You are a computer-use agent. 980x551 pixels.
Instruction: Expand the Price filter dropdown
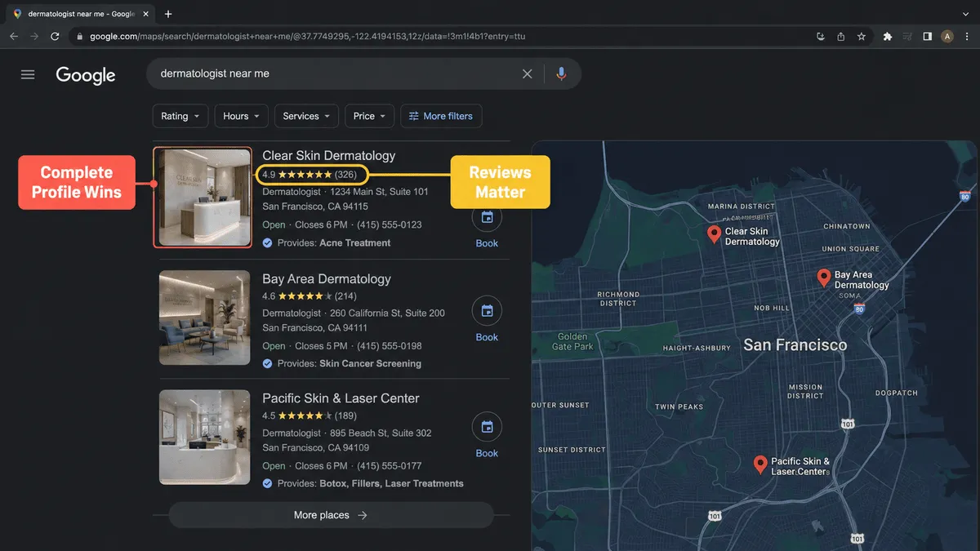click(x=370, y=116)
